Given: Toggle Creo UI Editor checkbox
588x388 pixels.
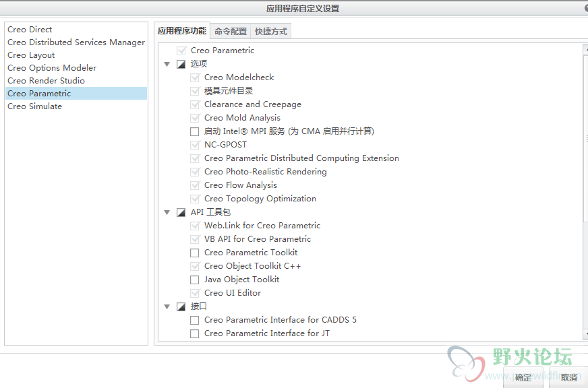Looking at the screenshot, I should (x=195, y=293).
